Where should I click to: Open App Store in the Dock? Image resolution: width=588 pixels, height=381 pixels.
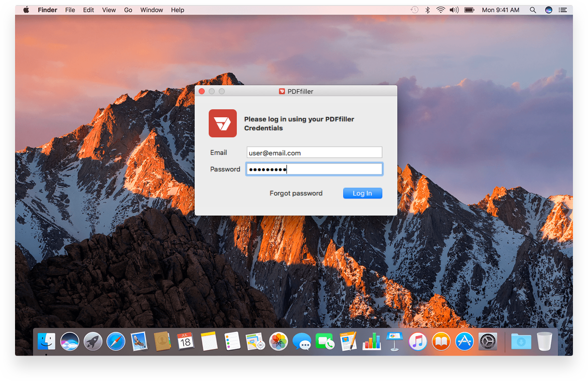pyautogui.click(x=464, y=342)
